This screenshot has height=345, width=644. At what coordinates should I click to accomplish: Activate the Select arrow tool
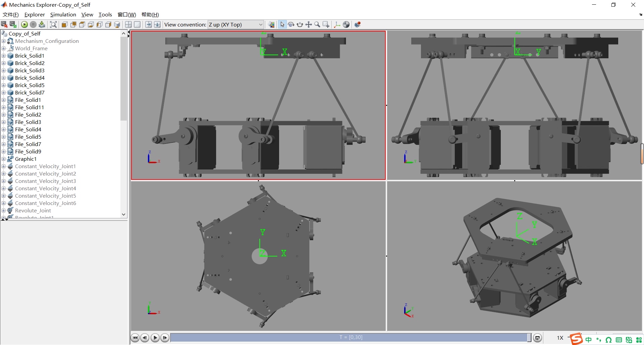coord(282,24)
